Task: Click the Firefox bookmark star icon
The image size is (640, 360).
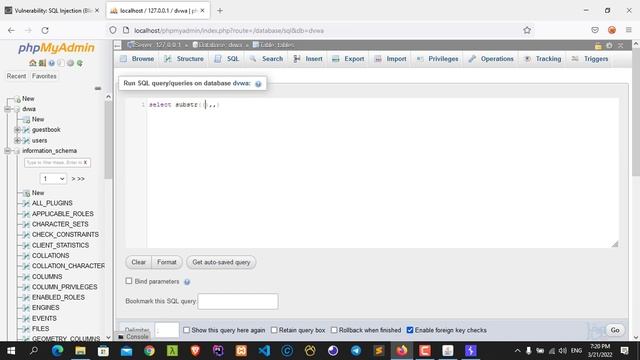Action: [527, 30]
